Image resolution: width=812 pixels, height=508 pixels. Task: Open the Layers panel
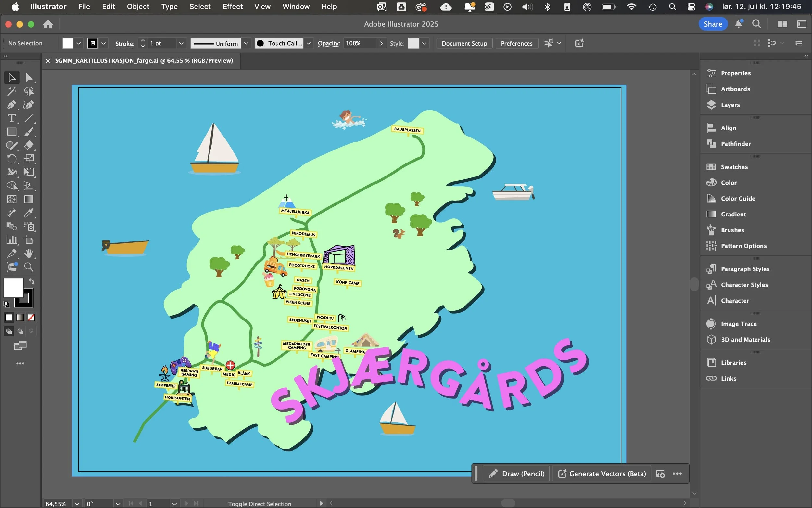730,105
